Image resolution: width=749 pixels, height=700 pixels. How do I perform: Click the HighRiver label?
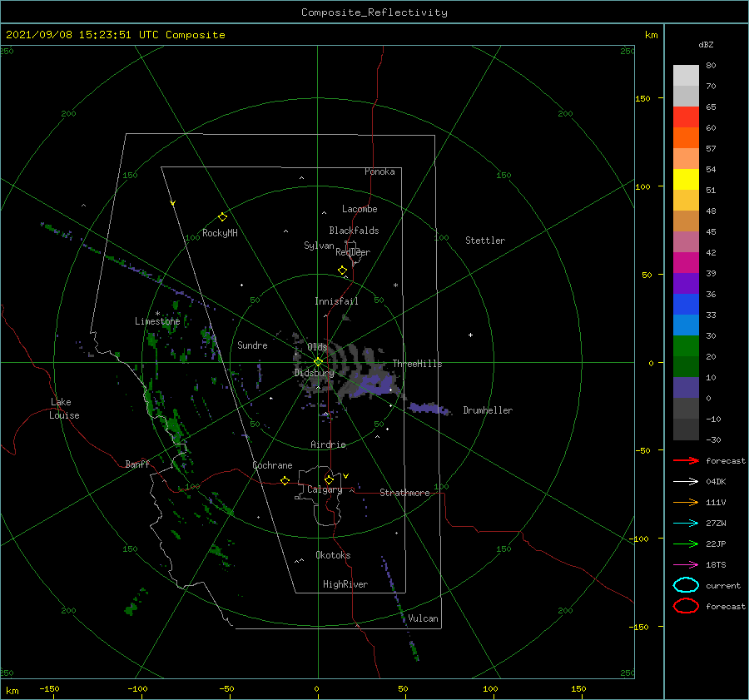coord(345,584)
